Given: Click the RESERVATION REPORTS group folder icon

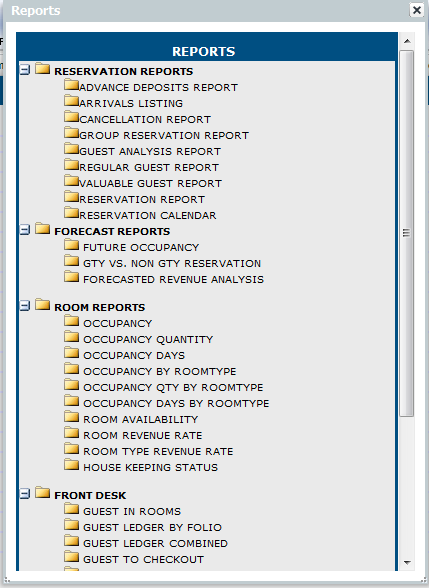Looking at the screenshot, I should click(42, 69).
